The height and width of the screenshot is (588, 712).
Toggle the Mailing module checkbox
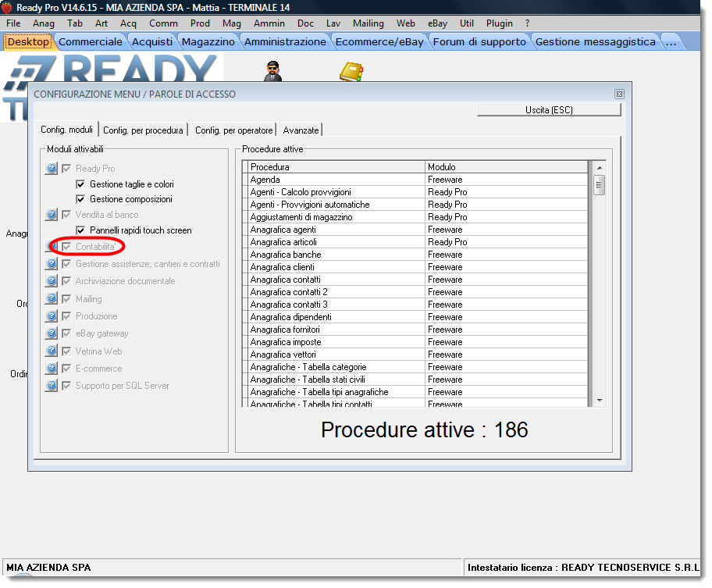[x=66, y=299]
